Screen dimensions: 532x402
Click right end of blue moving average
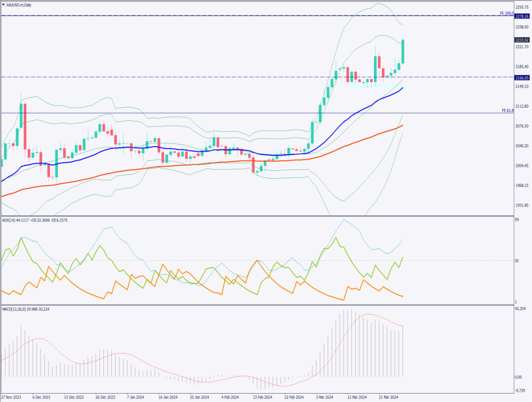pyautogui.click(x=403, y=88)
